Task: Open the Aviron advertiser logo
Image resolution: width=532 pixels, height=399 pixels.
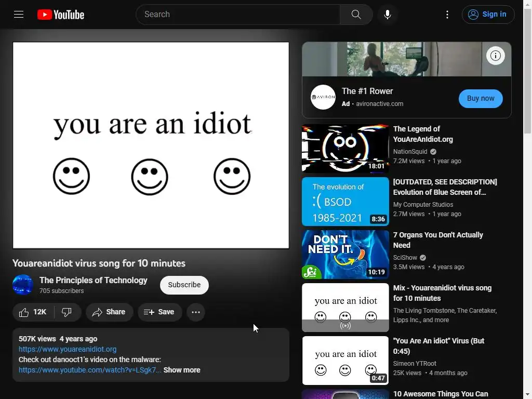Action: point(323,97)
